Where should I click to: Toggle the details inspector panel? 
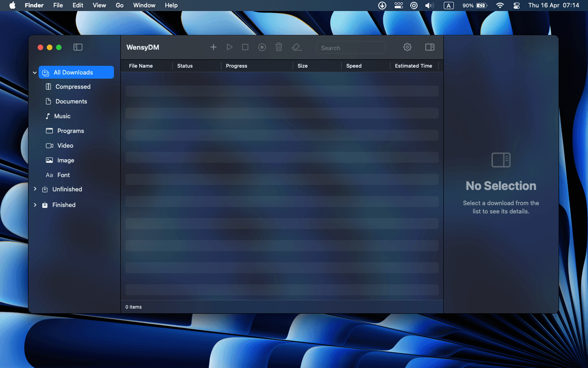click(x=430, y=47)
